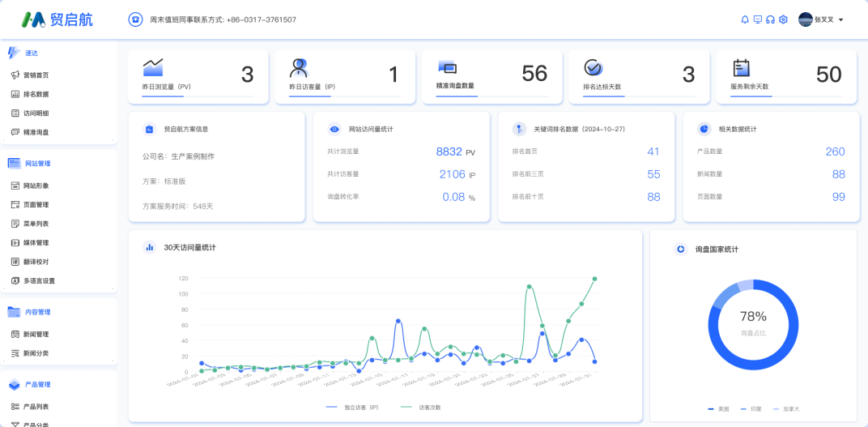Open the 张叉叉 user dropdown arrow
Screen dimensions: 868x427
pos(841,19)
